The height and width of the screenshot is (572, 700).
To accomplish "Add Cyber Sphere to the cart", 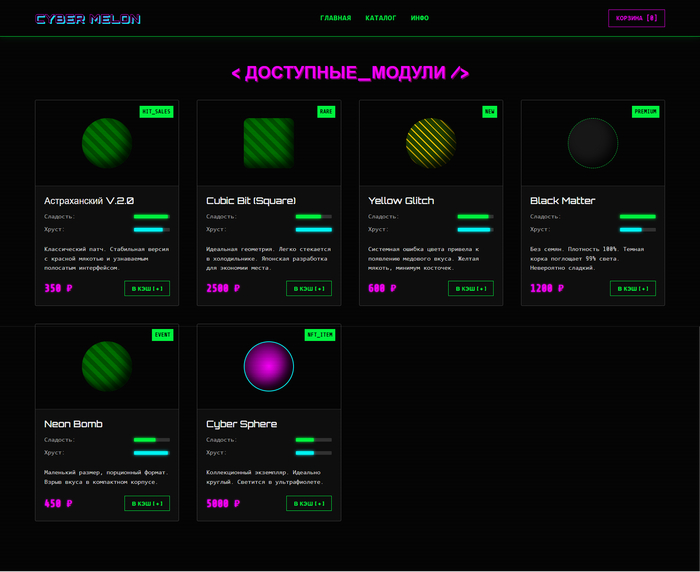I will click(308, 504).
